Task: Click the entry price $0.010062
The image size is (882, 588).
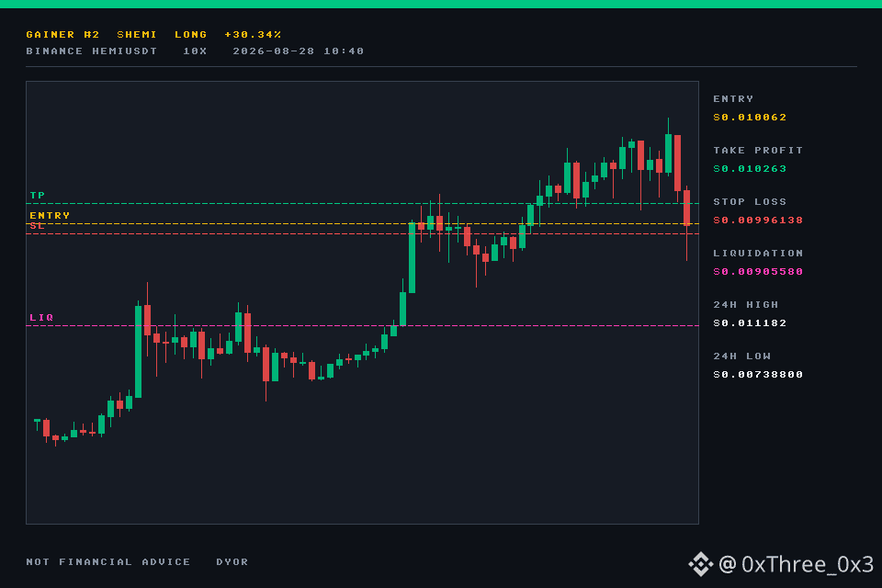Action: tap(750, 117)
